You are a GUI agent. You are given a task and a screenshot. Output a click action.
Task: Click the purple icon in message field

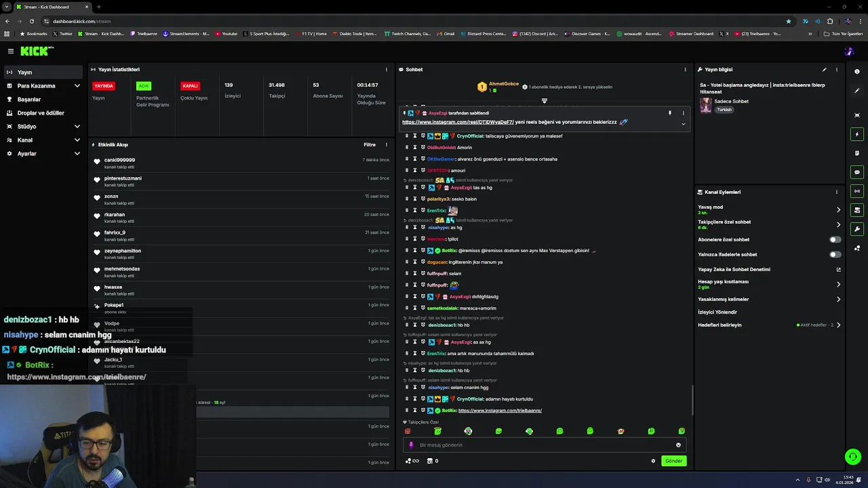point(411,445)
